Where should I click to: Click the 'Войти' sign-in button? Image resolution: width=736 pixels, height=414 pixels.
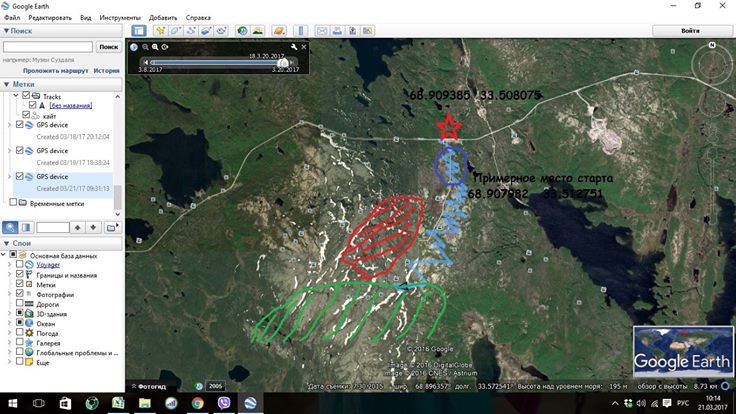[x=690, y=31]
